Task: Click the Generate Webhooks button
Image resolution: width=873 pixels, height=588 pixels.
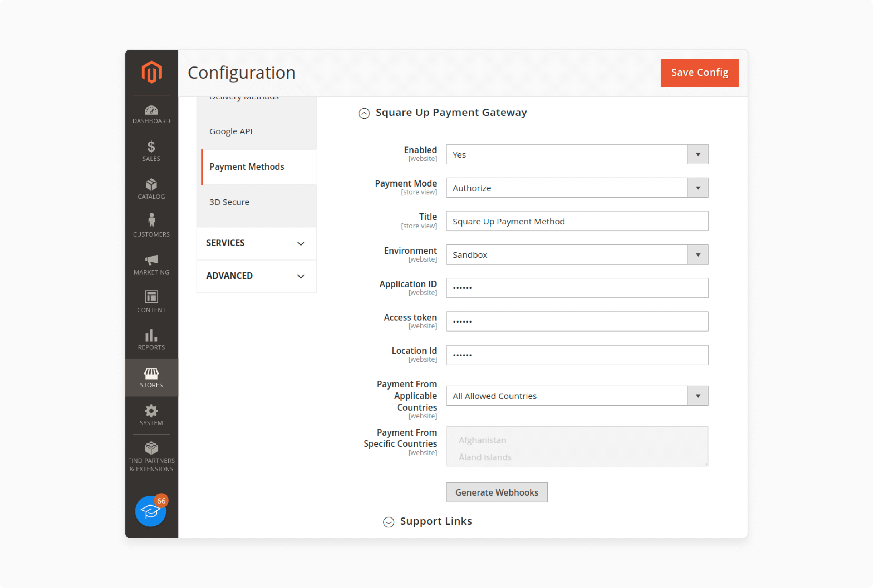Action: point(497,492)
